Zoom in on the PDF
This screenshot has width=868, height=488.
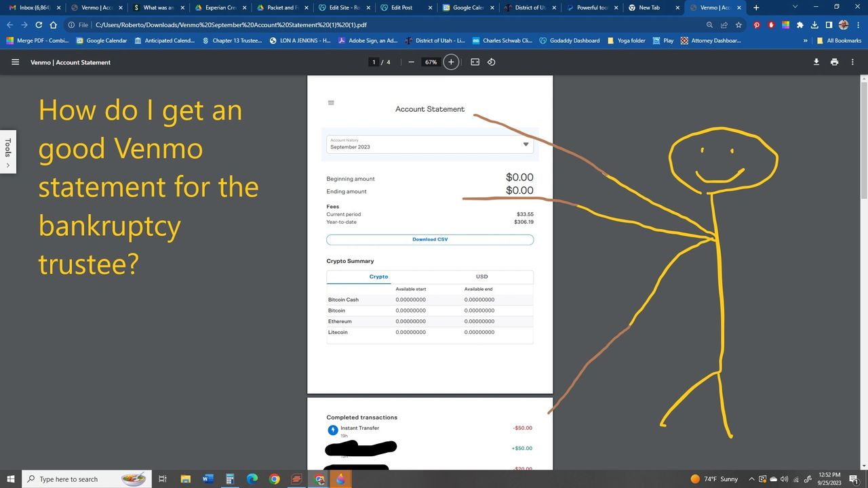pyautogui.click(x=451, y=62)
